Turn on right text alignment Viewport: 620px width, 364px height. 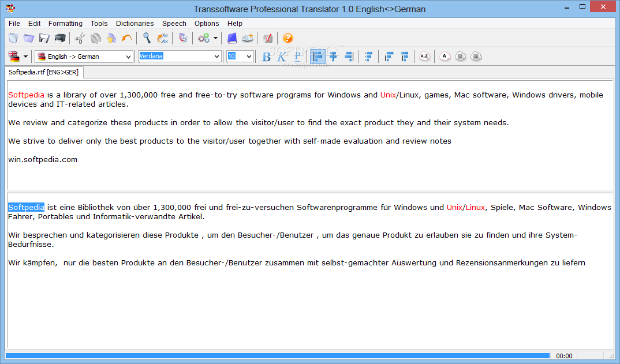(349, 57)
